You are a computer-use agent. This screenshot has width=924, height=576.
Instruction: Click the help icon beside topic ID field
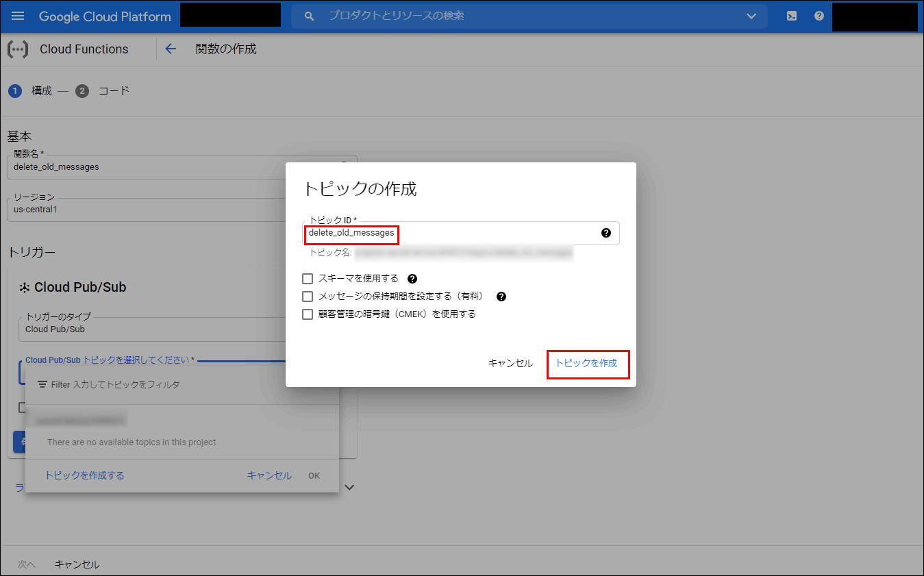coord(606,233)
